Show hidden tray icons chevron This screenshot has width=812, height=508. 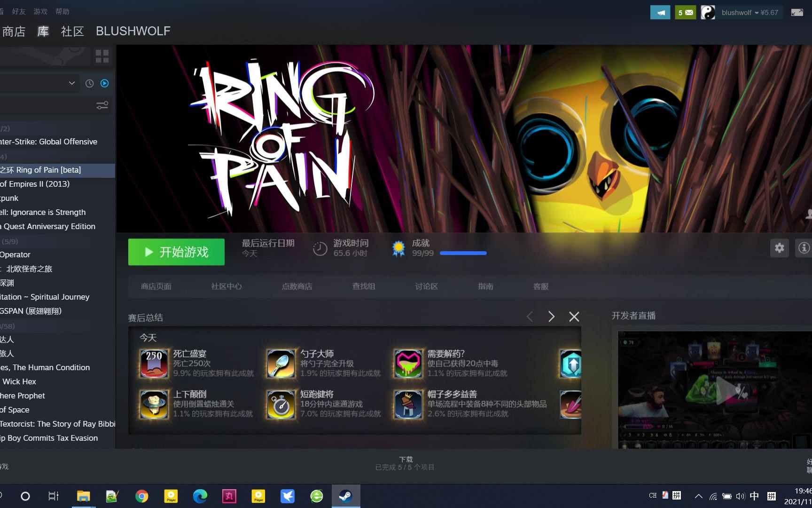(x=699, y=496)
